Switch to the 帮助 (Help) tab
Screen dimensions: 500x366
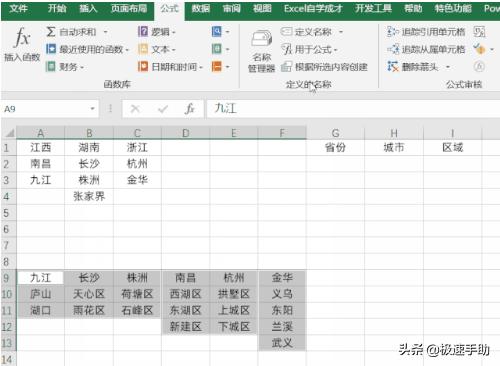coord(413,8)
